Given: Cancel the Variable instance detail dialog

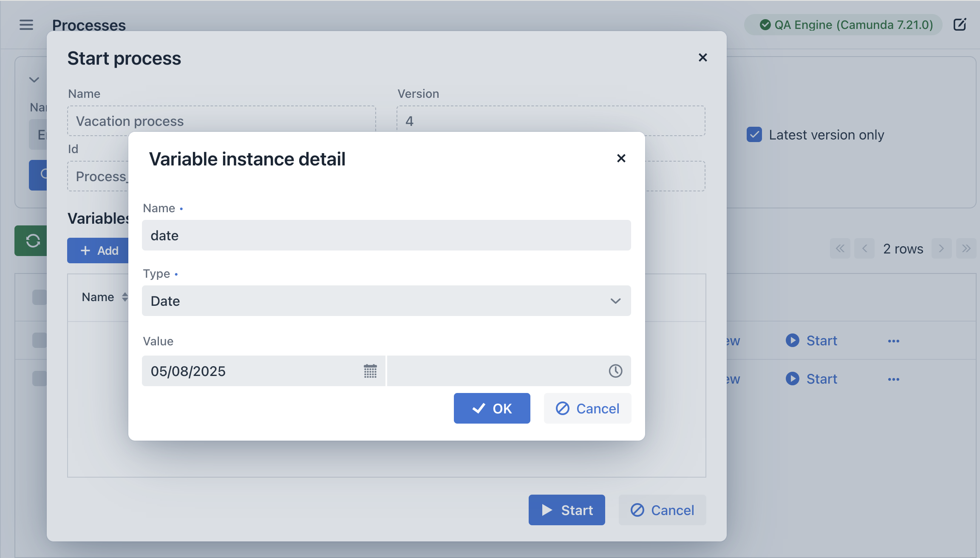Looking at the screenshot, I should click(587, 408).
